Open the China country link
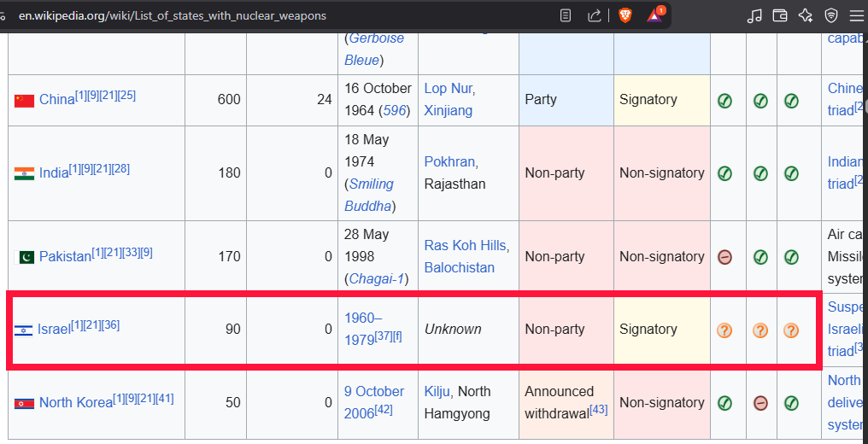The height and width of the screenshot is (444, 868). (56, 100)
